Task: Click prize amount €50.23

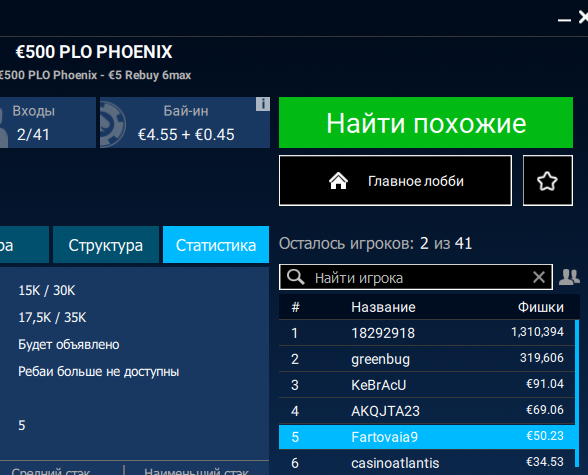Action: (x=545, y=436)
